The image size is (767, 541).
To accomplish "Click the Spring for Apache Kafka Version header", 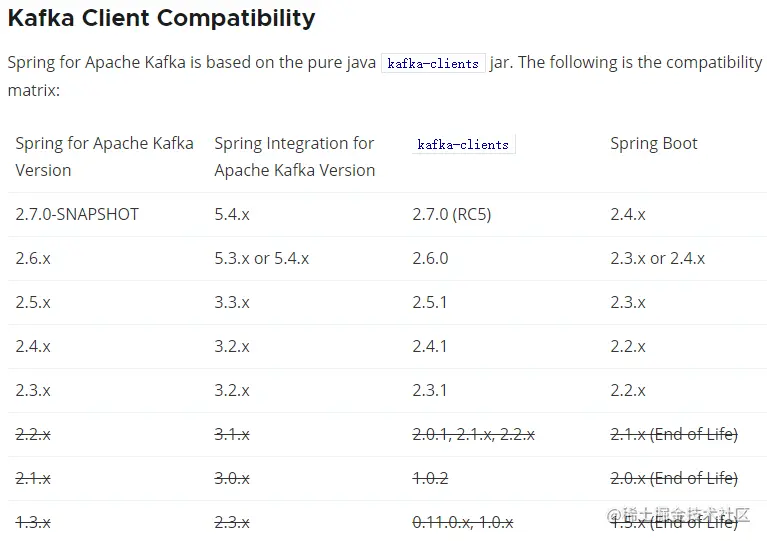I will click(x=104, y=157).
